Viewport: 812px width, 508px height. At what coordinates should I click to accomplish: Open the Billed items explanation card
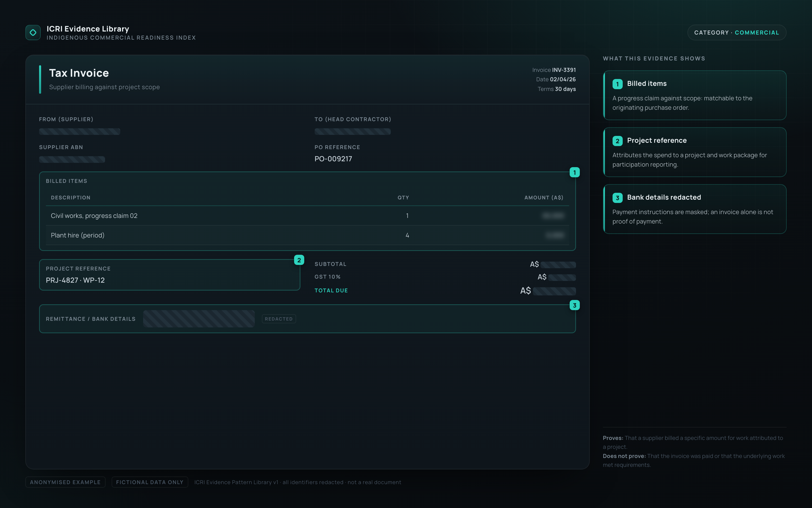pos(695,95)
